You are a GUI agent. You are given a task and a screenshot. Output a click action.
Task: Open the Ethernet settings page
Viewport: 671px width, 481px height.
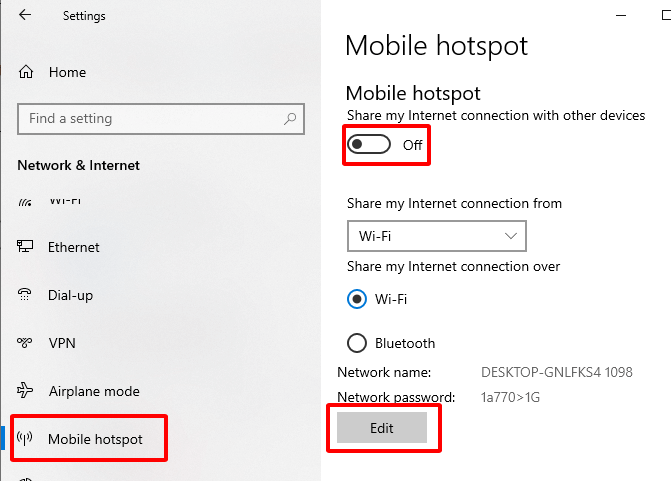pos(74,247)
